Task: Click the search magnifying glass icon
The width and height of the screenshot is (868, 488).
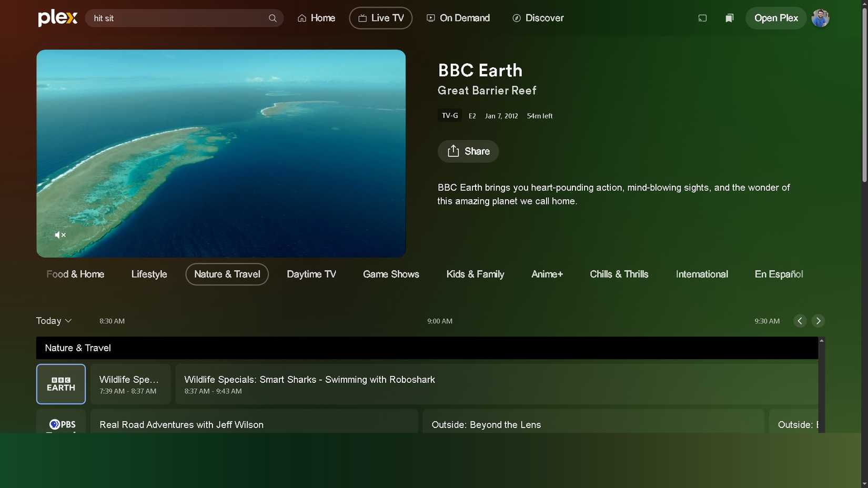Action: click(x=272, y=17)
